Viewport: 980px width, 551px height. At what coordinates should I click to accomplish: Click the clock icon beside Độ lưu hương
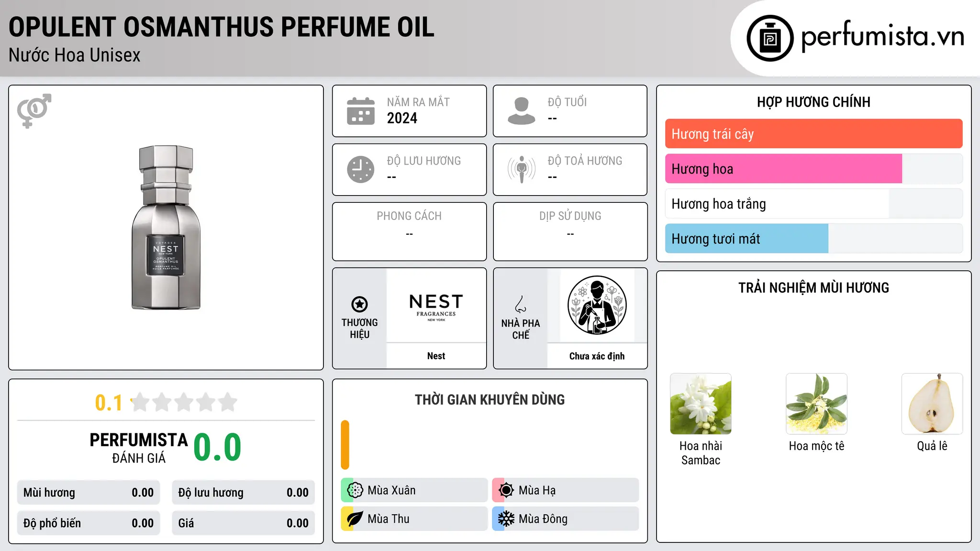coord(361,169)
